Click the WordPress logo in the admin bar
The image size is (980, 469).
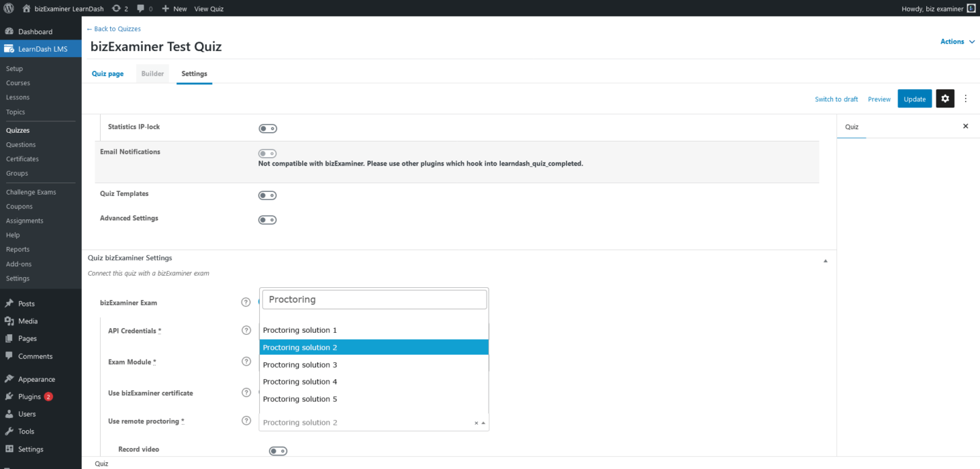(x=8, y=8)
